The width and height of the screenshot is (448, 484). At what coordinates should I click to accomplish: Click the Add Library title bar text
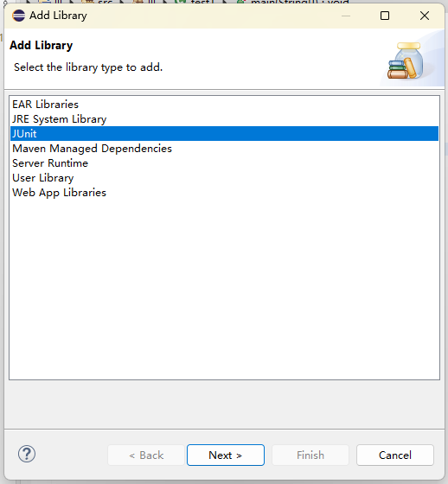pos(58,16)
